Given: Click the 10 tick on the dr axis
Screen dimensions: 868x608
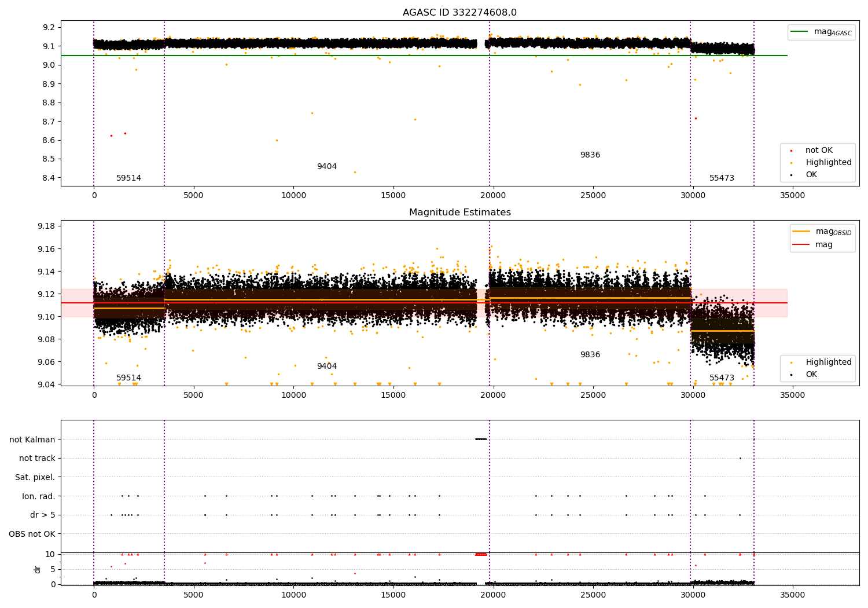Looking at the screenshot, I should [x=50, y=554].
